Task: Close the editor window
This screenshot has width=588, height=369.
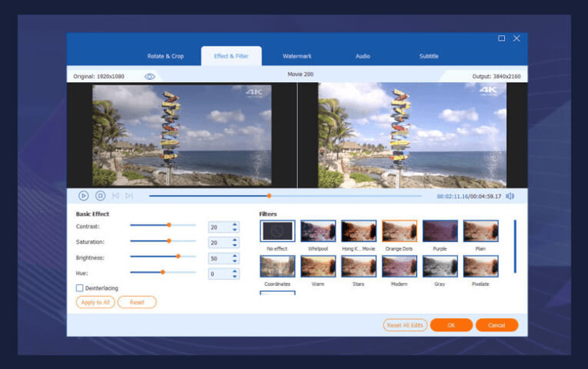Action: point(517,38)
